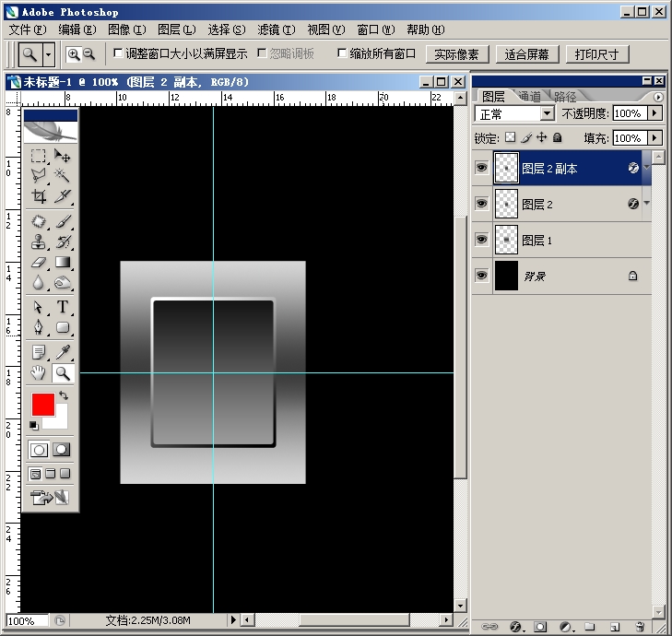Hide layer 图层 1
Image resolution: width=672 pixels, height=636 pixels.
click(482, 239)
